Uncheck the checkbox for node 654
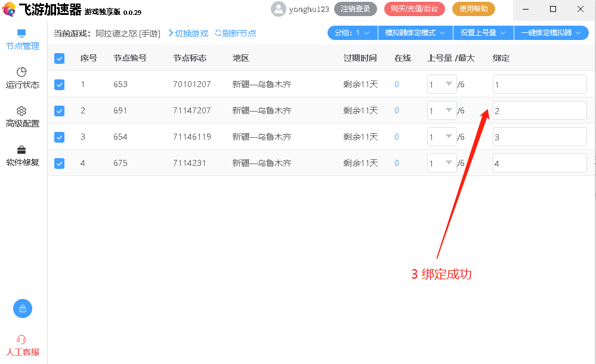Image resolution: width=596 pixels, height=364 pixels. pos(59,137)
